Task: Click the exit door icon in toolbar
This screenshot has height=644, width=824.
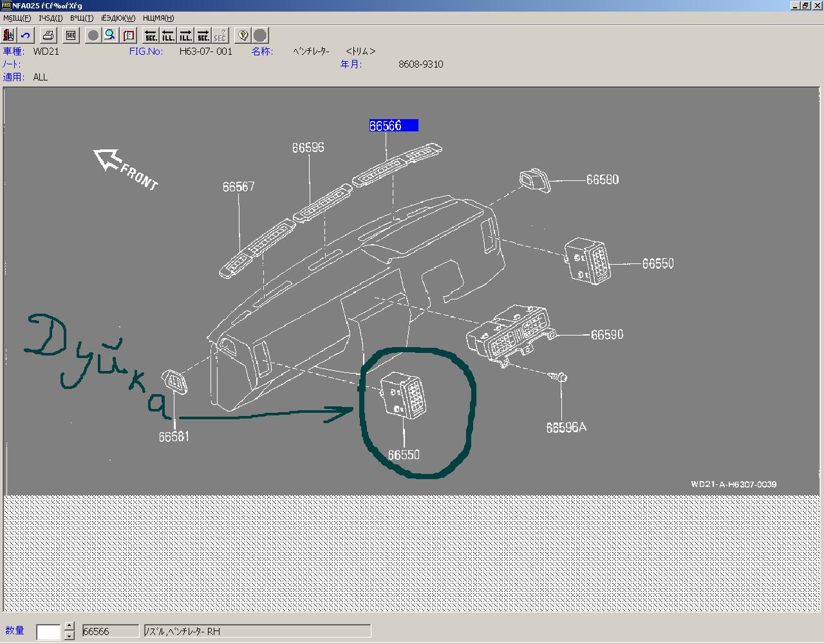Action: 9,35
